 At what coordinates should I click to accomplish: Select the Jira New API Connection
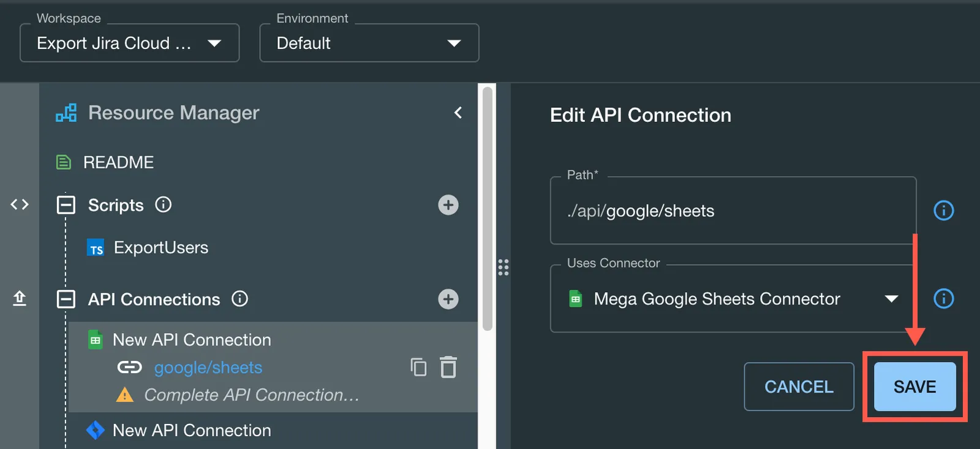192,431
